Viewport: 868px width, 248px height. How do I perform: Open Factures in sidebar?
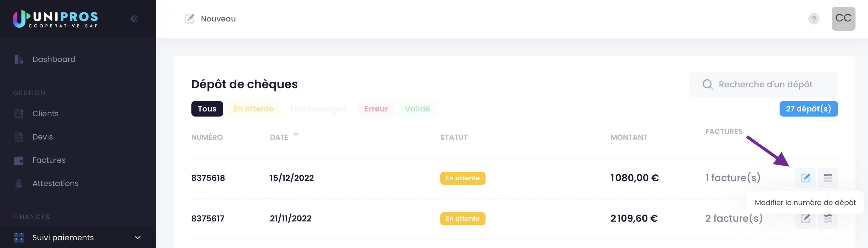[49, 160]
